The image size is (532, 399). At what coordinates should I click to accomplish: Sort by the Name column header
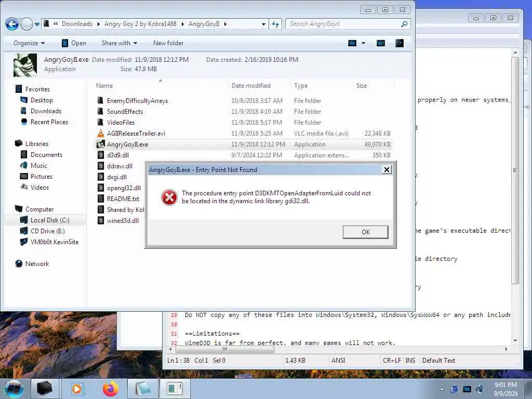(104, 86)
